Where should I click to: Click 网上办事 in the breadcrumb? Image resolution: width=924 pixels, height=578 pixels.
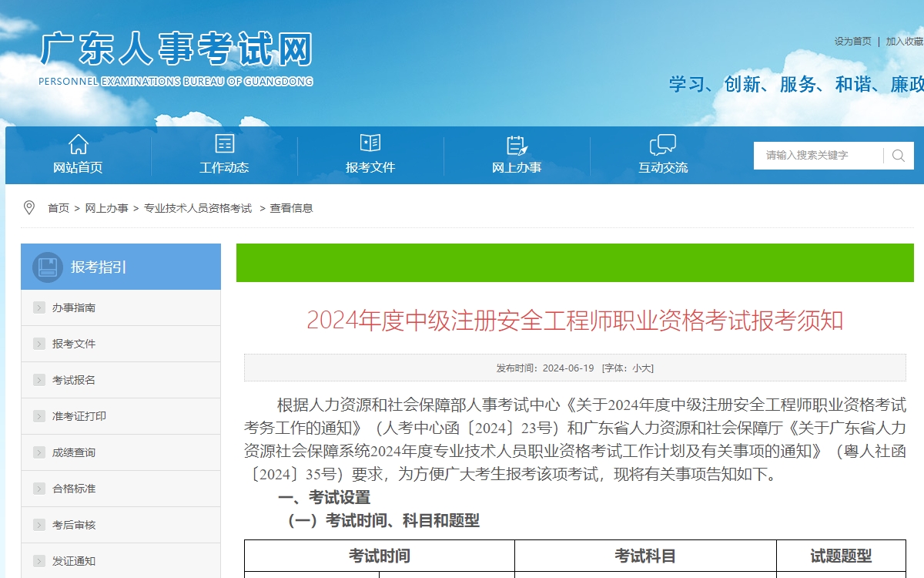(x=106, y=208)
